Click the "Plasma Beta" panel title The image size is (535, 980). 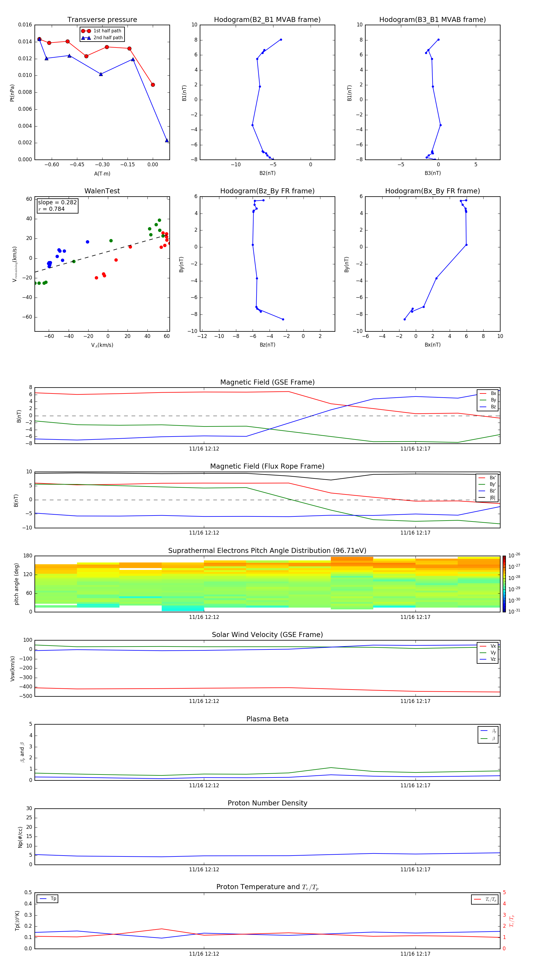(267, 719)
